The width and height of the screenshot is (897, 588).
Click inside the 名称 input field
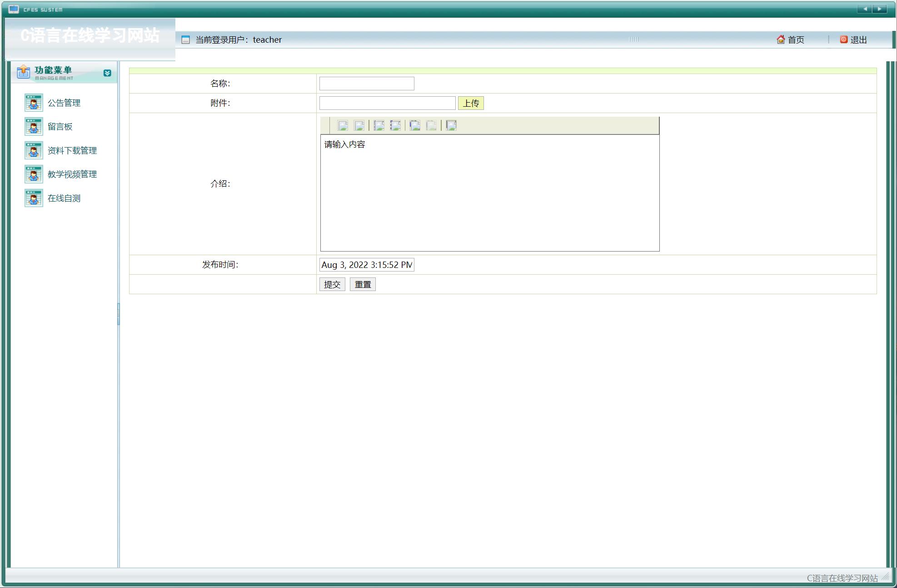click(x=366, y=83)
